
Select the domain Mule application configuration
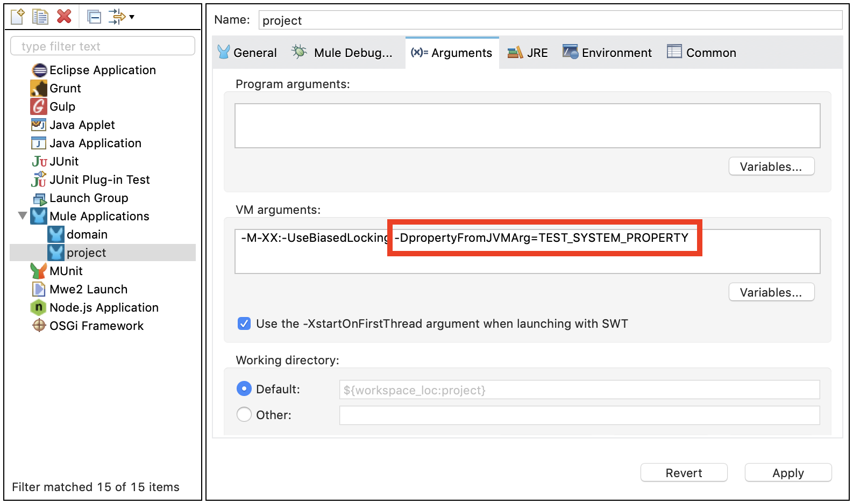coord(87,234)
